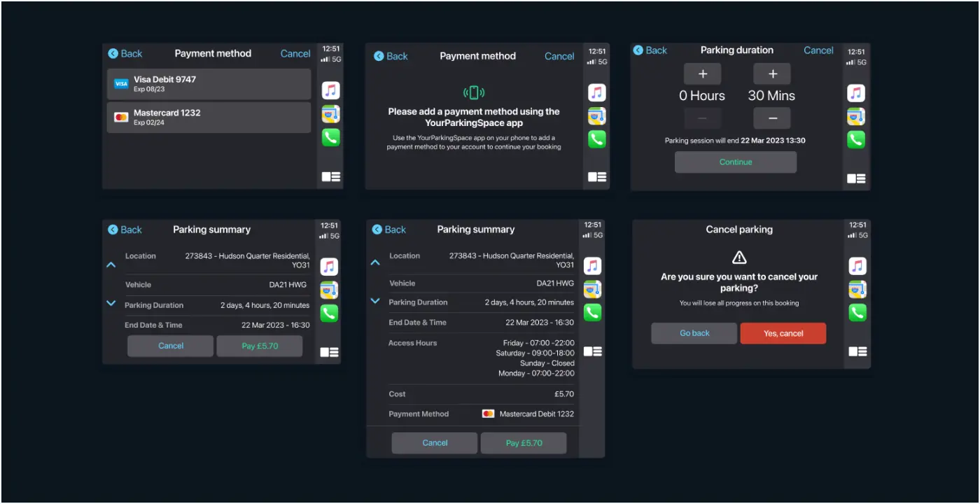Viewport: 980px width, 504px height.
Task: Tap the Back chevron on Payment method screen
Action: coord(113,53)
